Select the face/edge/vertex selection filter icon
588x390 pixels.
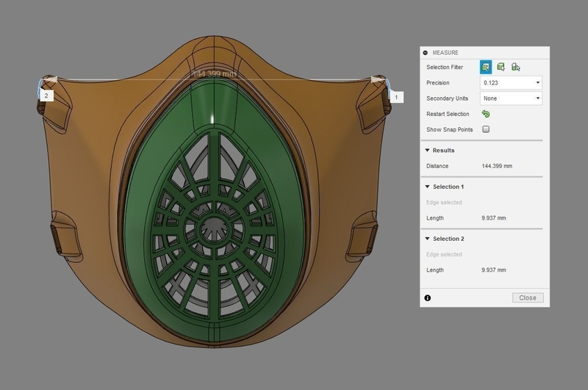(486, 68)
